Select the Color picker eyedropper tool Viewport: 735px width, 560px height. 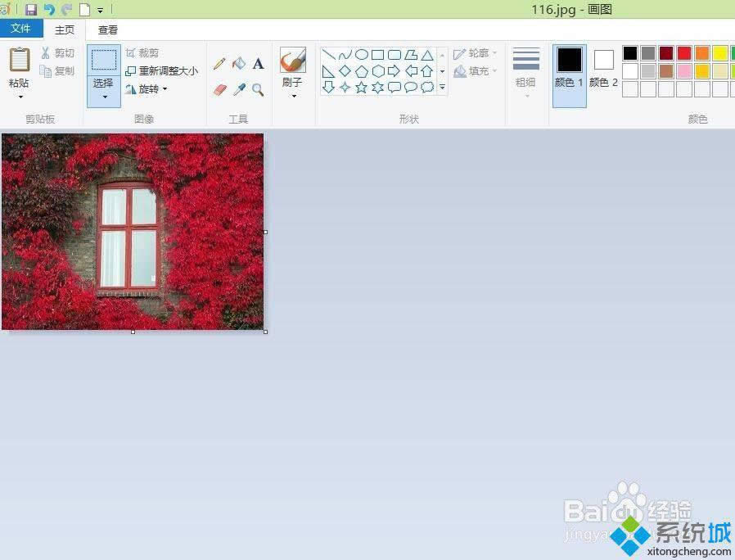tap(239, 88)
